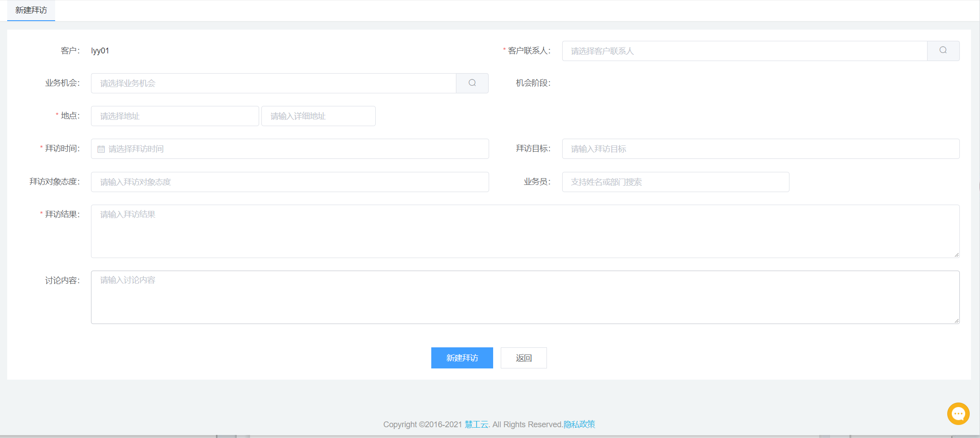The image size is (980, 438).
Task: Open the address selection dropdown
Action: tap(174, 116)
